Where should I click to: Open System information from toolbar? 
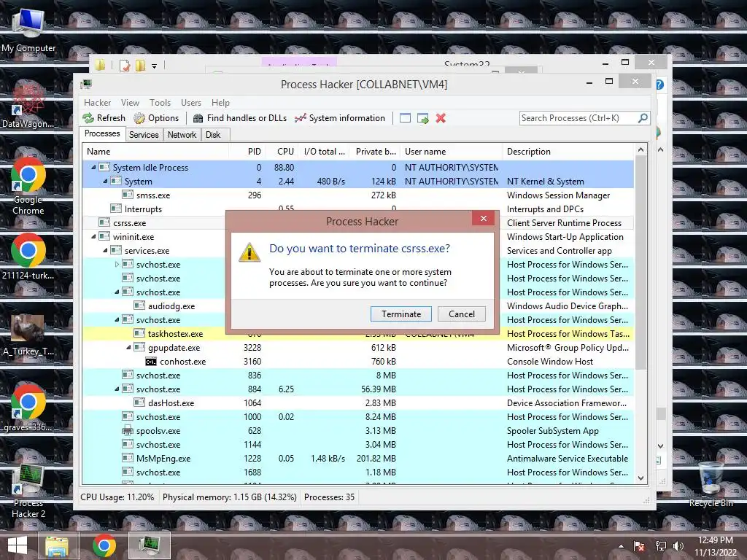pos(340,118)
